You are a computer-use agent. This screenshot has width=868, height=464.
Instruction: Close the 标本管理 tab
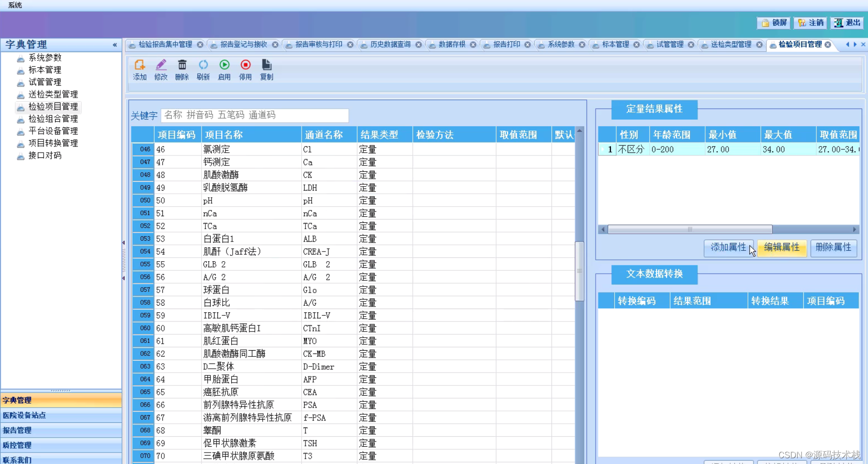click(637, 44)
